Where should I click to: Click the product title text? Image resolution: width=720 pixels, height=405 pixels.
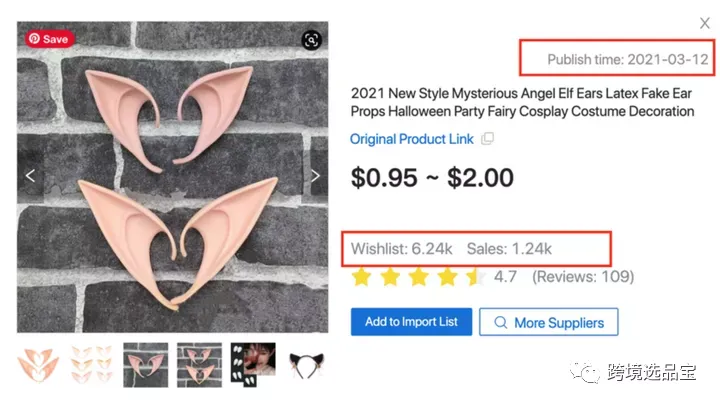522,102
